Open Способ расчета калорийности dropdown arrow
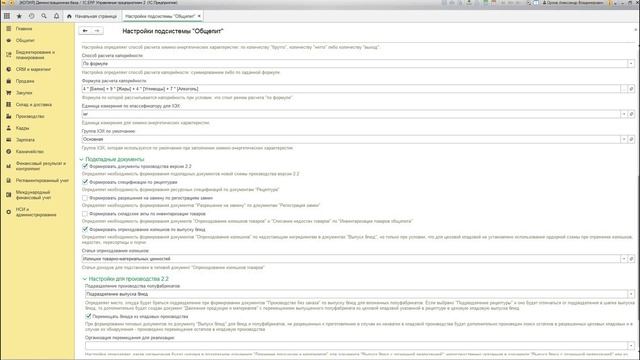This screenshot has height=360, width=640. pos(631,64)
